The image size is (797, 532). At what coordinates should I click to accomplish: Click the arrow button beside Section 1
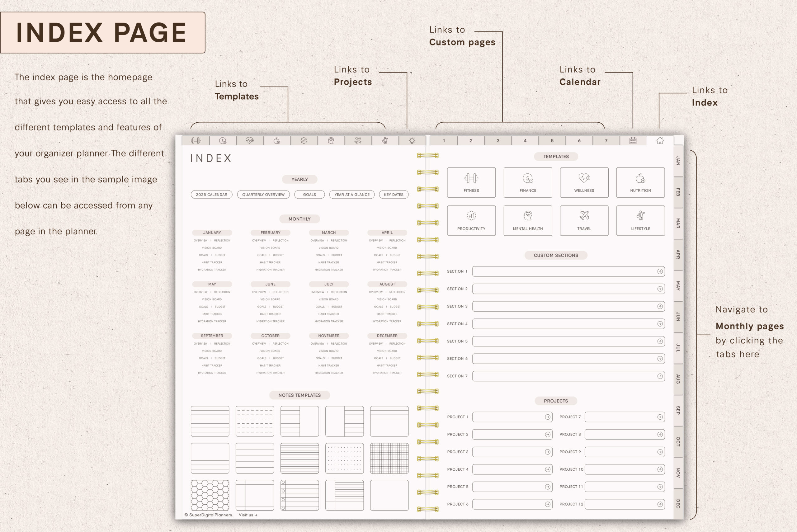660,271
